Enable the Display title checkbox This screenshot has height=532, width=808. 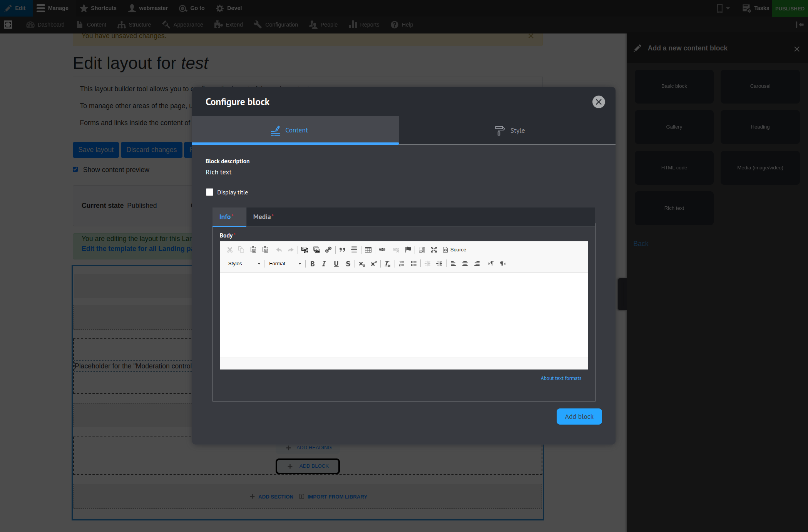[x=209, y=192]
